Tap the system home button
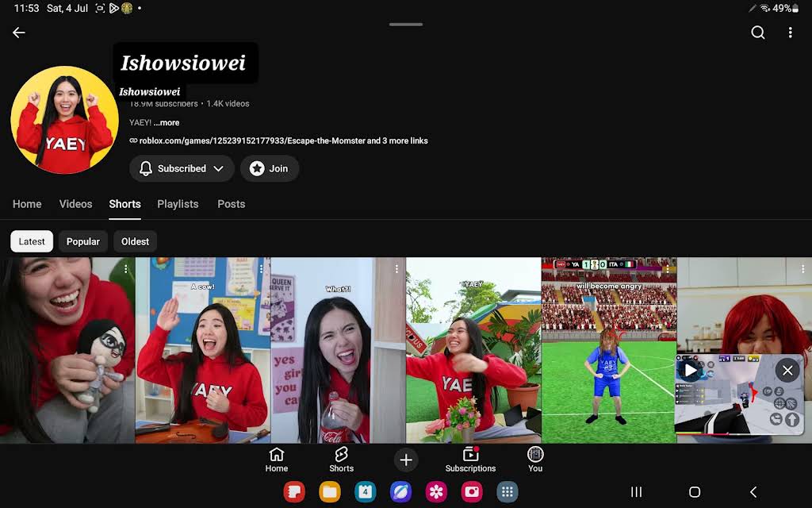The width and height of the screenshot is (812, 508). [695, 492]
